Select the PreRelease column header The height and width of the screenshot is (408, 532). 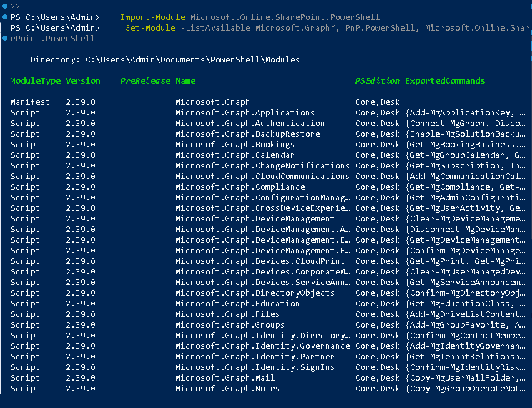click(145, 81)
